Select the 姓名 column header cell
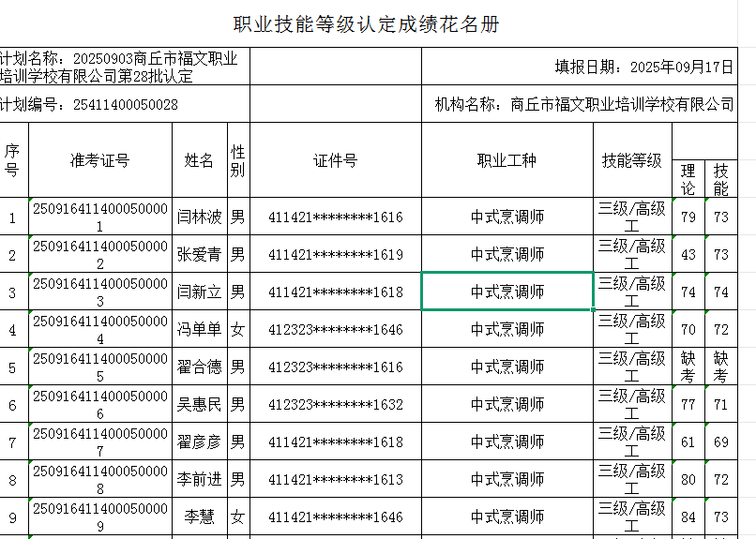This screenshot has height=539, width=756. [x=200, y=160]
